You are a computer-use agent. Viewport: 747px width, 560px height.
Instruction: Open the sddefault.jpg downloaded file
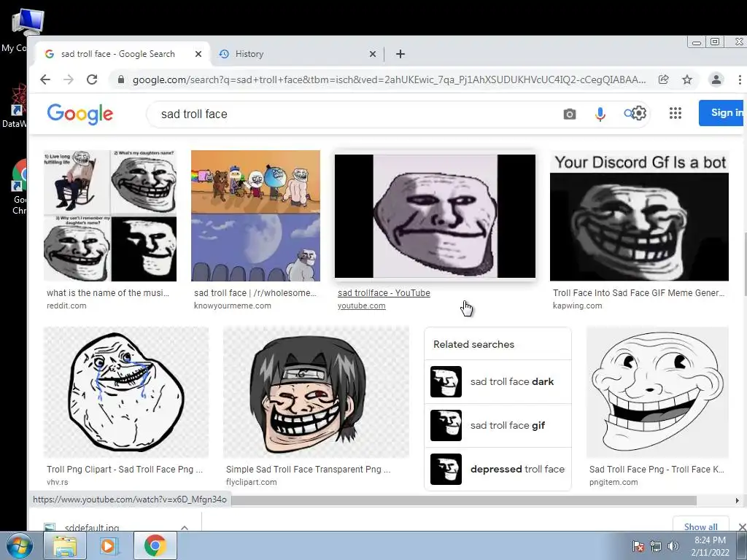coord(91,527)
